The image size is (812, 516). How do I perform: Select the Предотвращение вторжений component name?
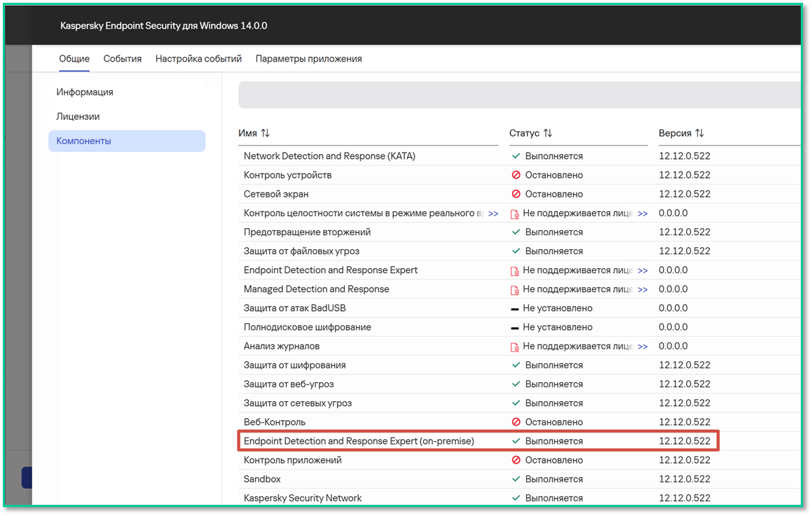[307, 232]
